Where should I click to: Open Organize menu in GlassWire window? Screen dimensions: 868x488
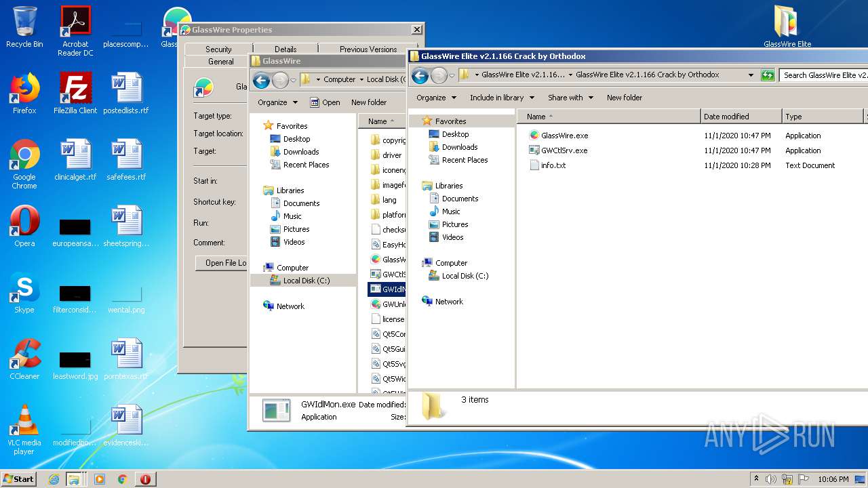point(277,102)
